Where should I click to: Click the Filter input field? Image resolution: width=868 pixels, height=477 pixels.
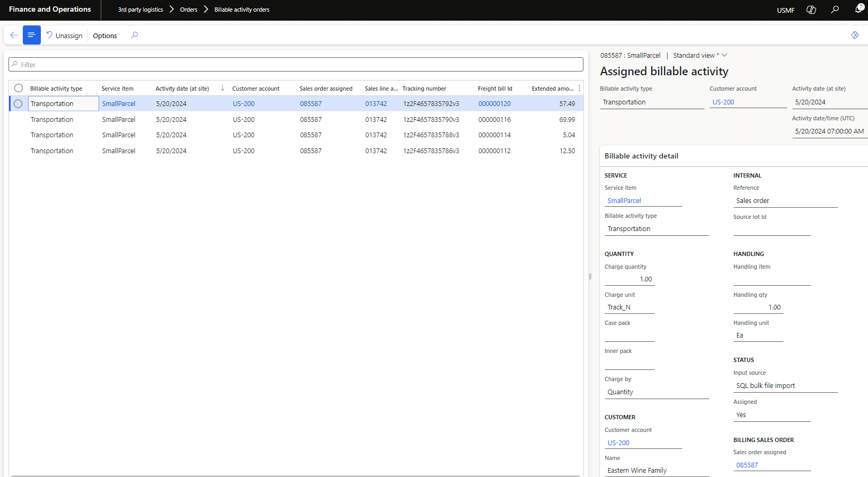[x=296, y=65]
